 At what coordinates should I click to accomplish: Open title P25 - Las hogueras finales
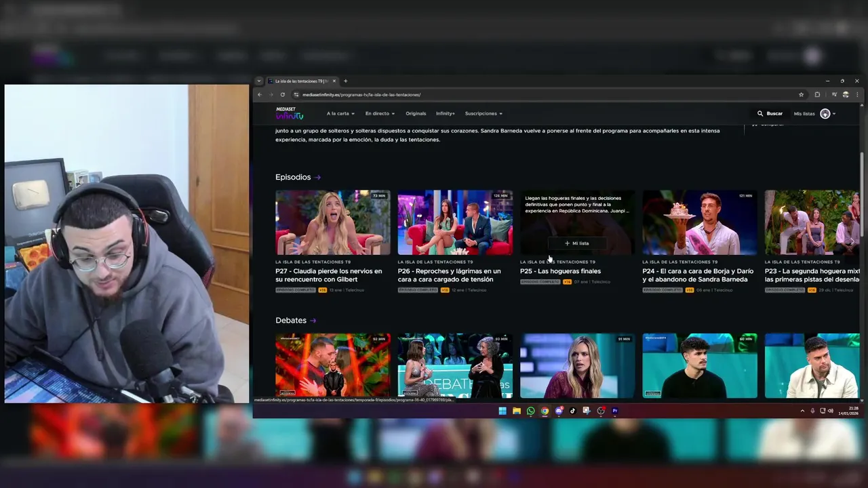[560, 271]
